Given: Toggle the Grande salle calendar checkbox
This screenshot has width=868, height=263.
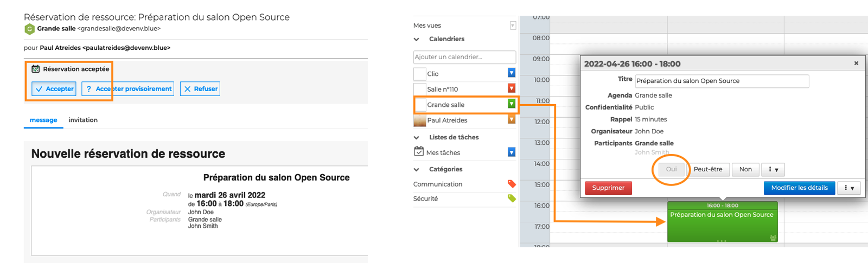Looking at the screenshot, I should (420, 105).
